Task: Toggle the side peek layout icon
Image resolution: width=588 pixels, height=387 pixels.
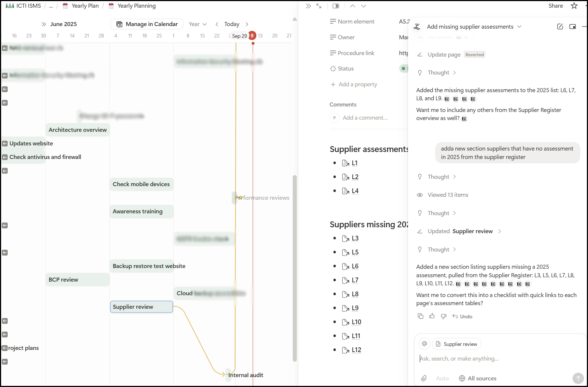Action: [x=336, y=6]
